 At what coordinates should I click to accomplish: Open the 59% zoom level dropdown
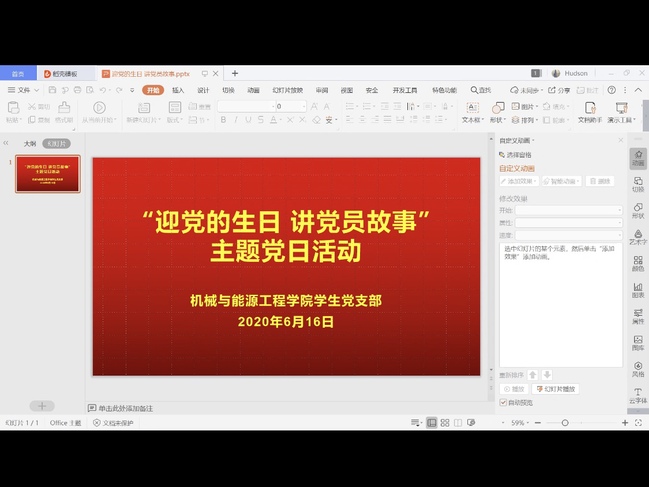point(520,423)
